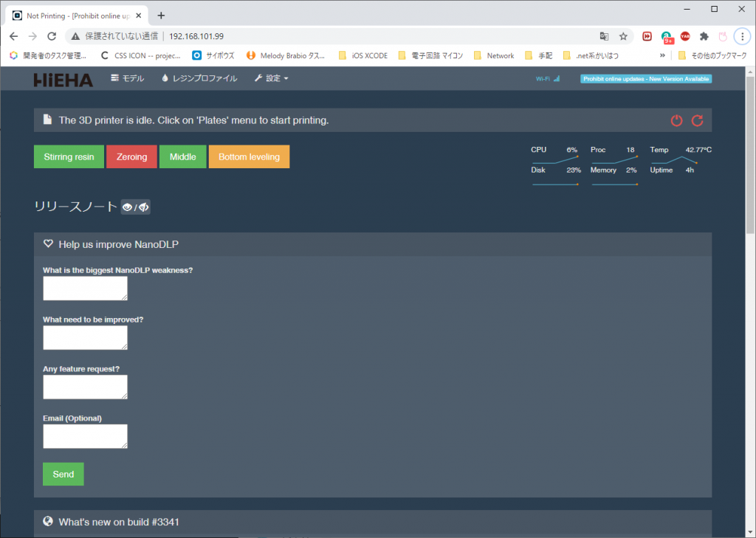Click the orange Bottom leveling button
Screen dimensions: 756x538
(x=249, y=156)
